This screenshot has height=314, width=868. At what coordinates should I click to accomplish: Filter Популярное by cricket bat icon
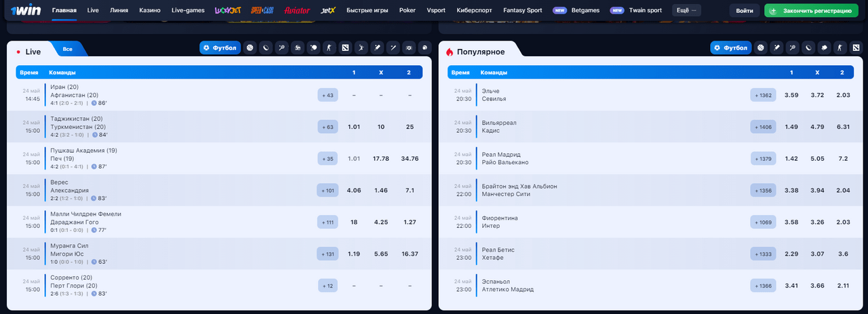pyautogui.click(x=776, y=48)
